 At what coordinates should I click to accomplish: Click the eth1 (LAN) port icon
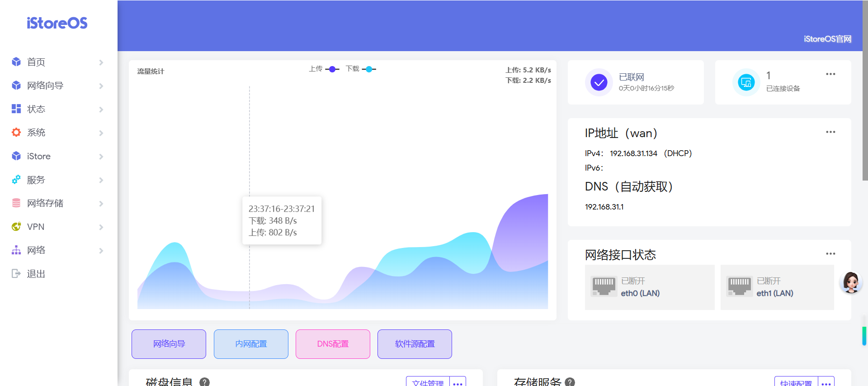pos(739,287)
